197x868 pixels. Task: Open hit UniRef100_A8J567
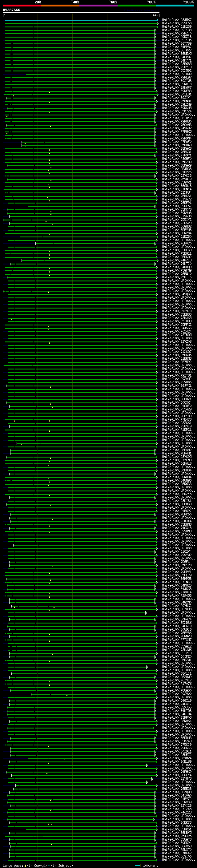tap(177, 20)
